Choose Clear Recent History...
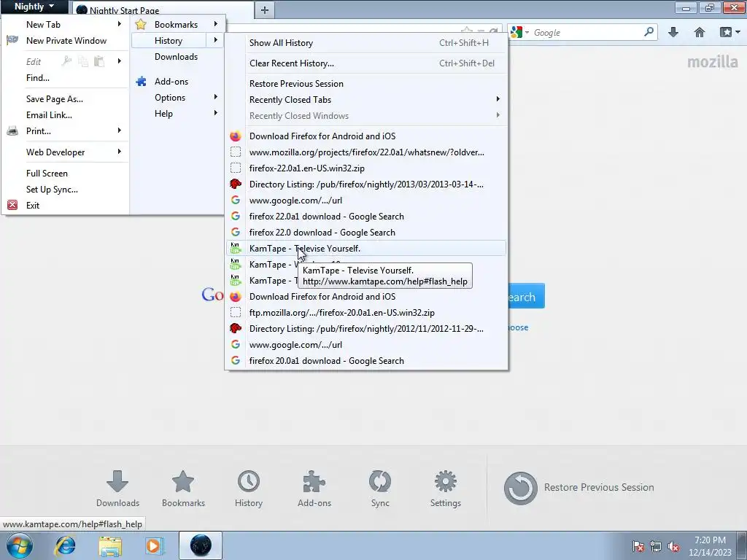Screen dimensions: 747x560 (x=366, y=63)
